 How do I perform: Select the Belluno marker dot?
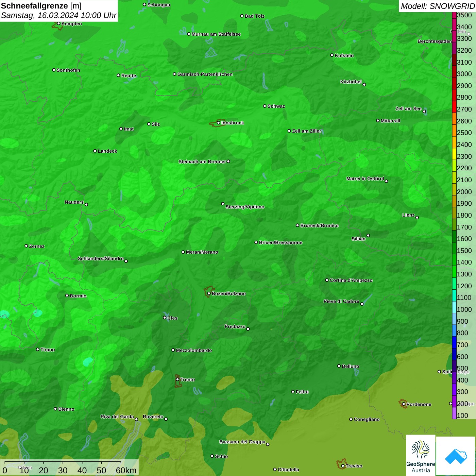pyautogui.click(x=339, y=366)
